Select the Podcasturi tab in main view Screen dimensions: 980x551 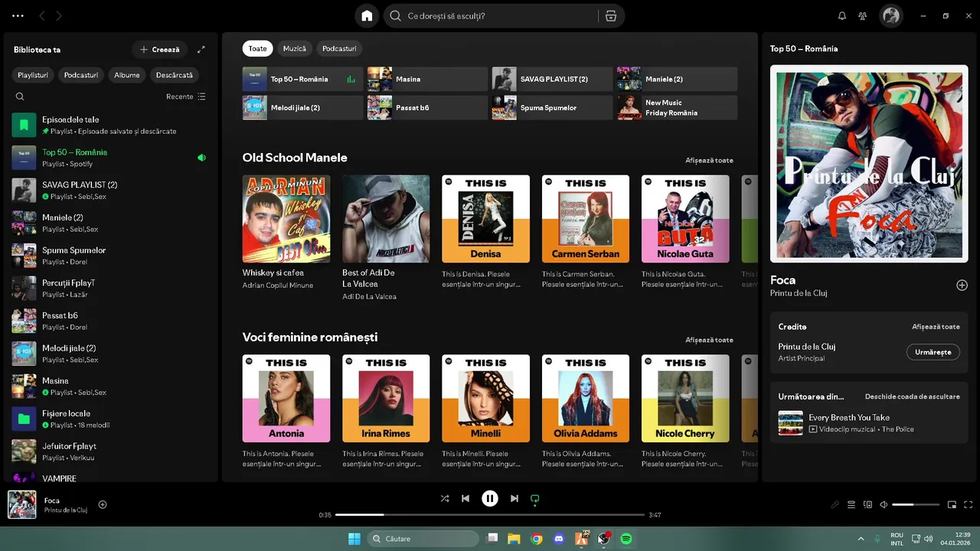(x=339, y=48)
